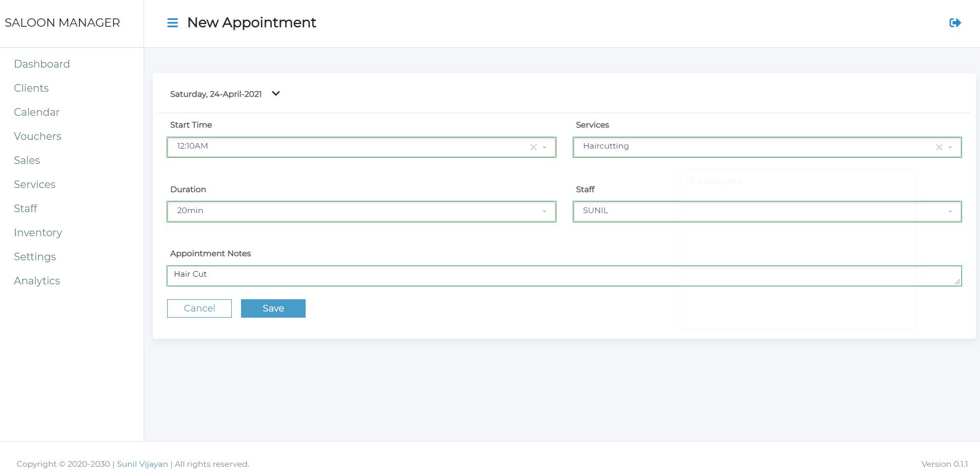The height and width of the screenshot is (476, 980).
Task: Click the Appointment Notes resize handle
Action: click(957, 282)
